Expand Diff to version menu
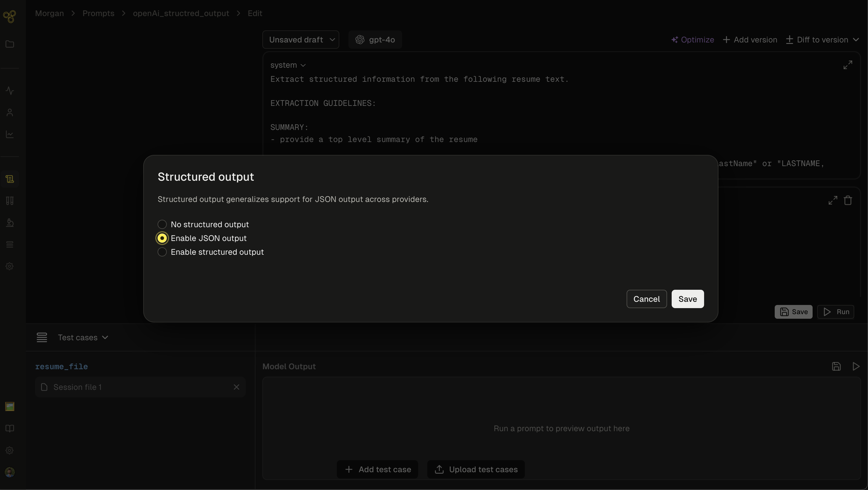This screenshot has width=868, height=490. pos(823,40)
